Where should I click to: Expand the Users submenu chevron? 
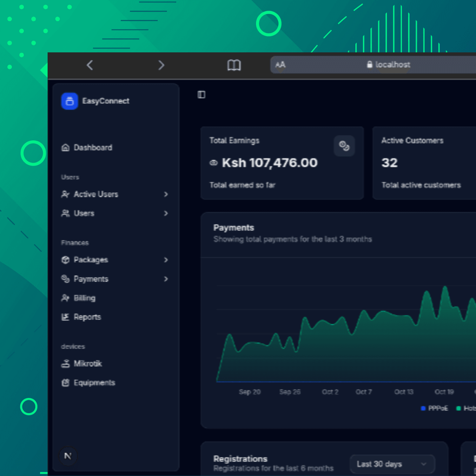pyautogui.click(x=166, y=213)
